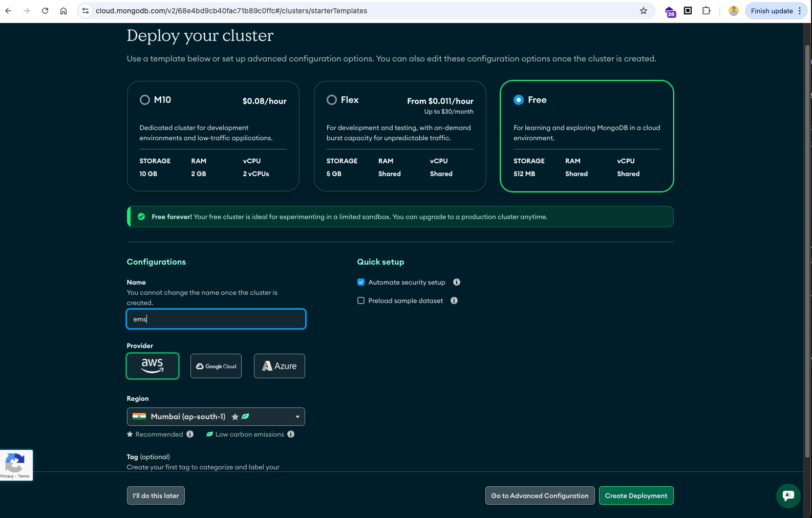
Task: Expand the Region dropdown arrow
Action: (x=297, y=417)
